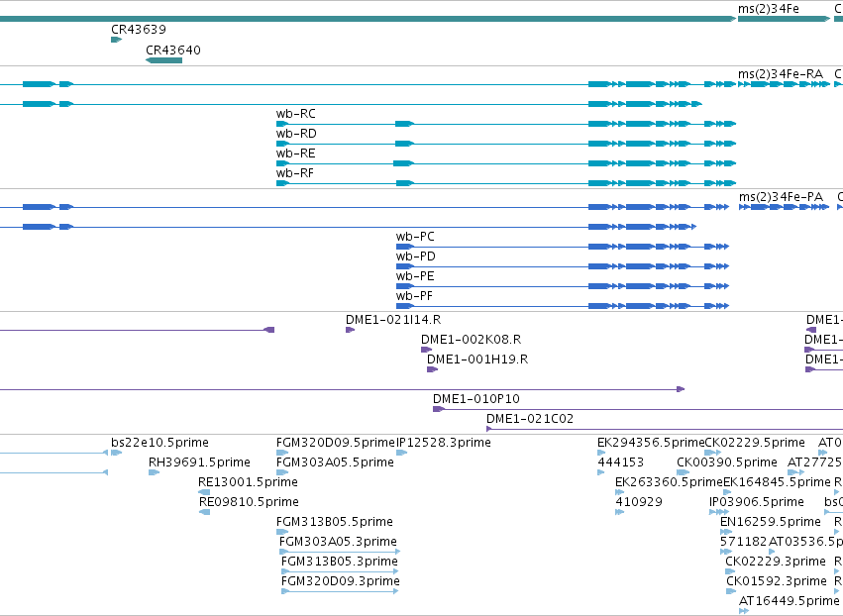Select the wb-PD protein label
Image resolution: width=843 pixels, height=616 pixels.
tap(416, 257)
